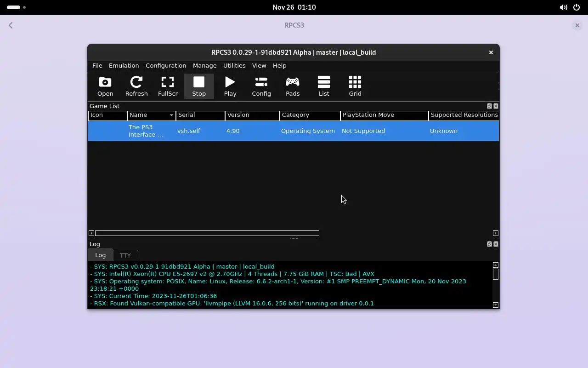This screenshot has width=588, height=368.
Task: Click the SYS Current Time log line
Action: point(153,296)
